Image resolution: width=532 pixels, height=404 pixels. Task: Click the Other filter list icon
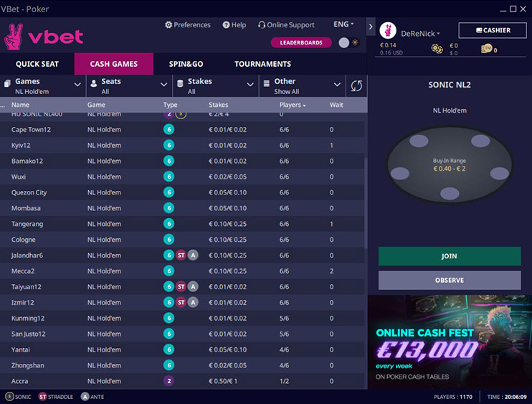coord(267,83)
